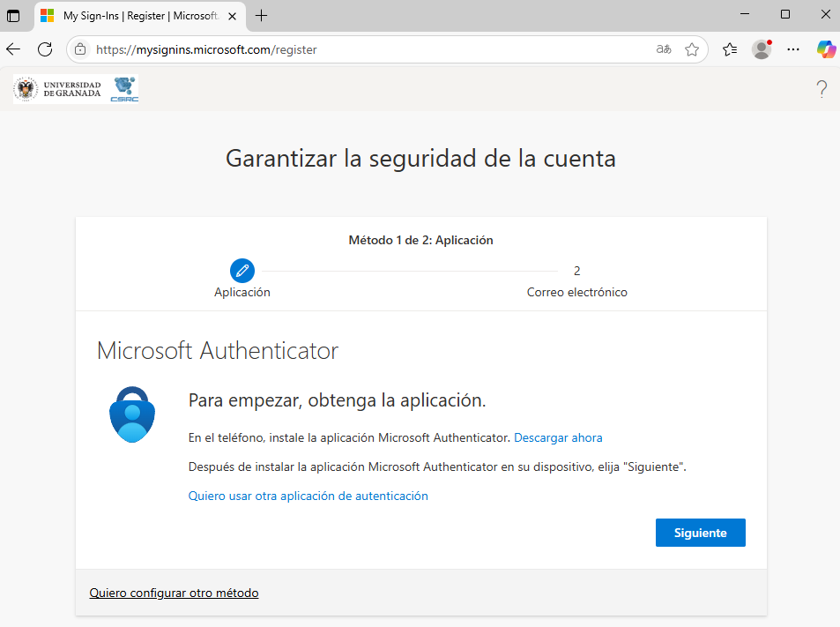Screen dimensions: 840x627
Task: Click the Microsoft Authenticator lock icon
Action: pyautogui.click(x=132, y=414)
